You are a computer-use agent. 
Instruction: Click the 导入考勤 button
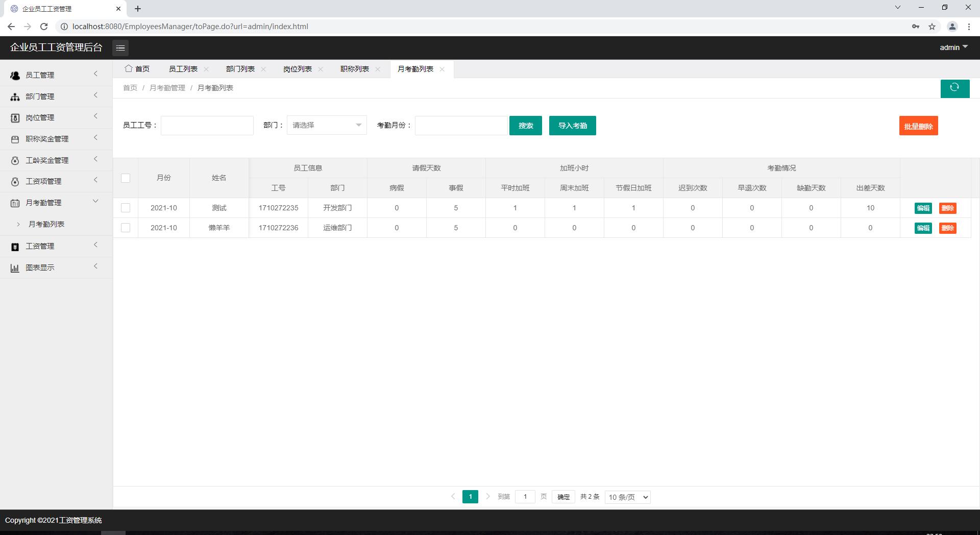[572, 126]
